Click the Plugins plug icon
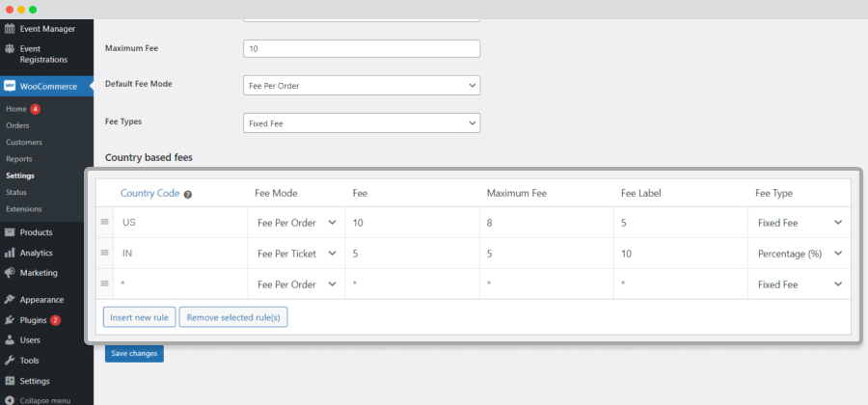 click(9, 320)
